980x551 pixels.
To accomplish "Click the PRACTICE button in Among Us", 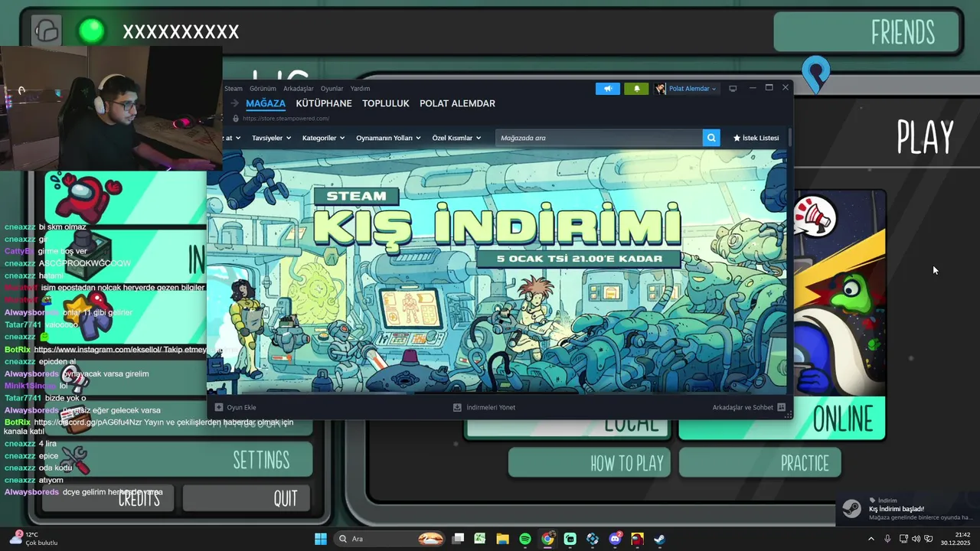I will (760, 462).
